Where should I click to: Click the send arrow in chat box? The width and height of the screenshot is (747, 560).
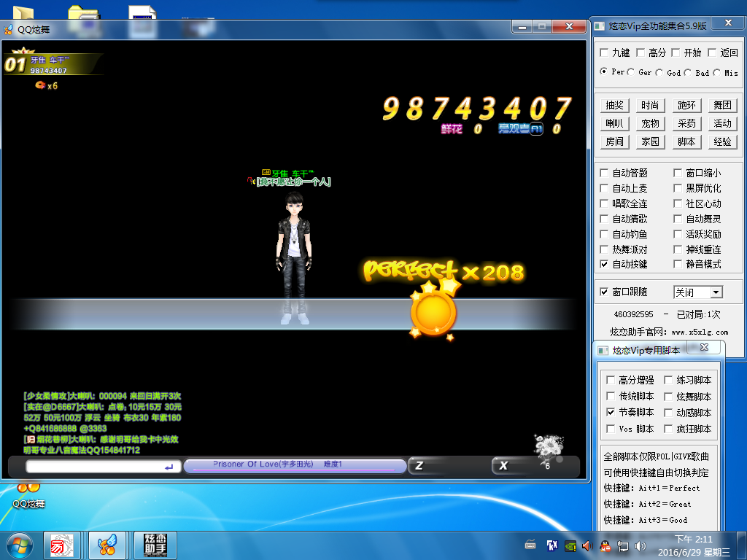[x=169, y=467]
